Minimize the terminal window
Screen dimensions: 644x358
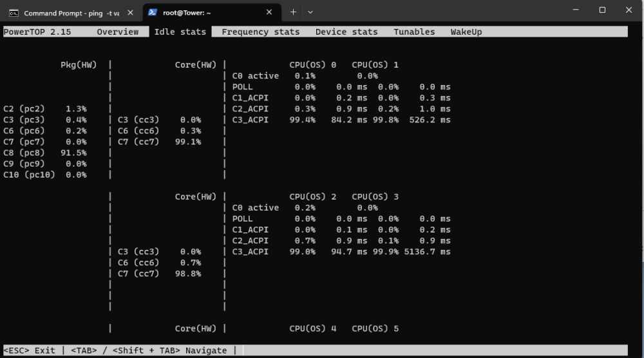point(576,10)
